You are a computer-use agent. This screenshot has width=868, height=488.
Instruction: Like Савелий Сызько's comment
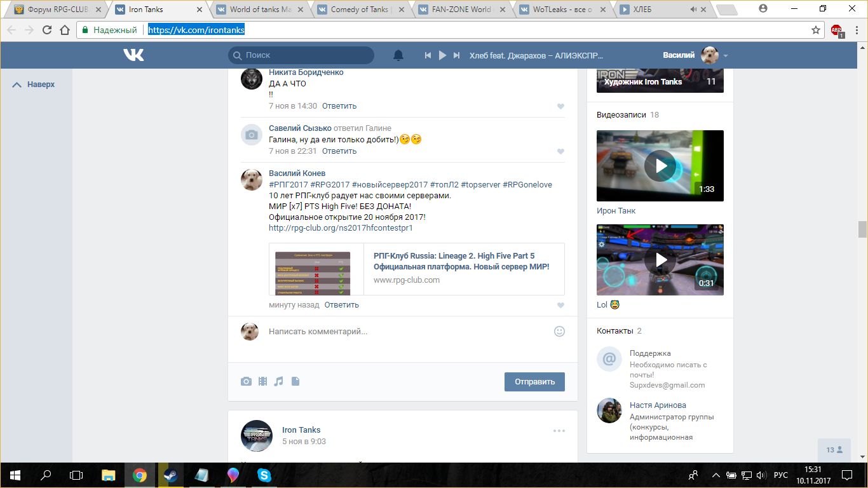click(560, 152)
